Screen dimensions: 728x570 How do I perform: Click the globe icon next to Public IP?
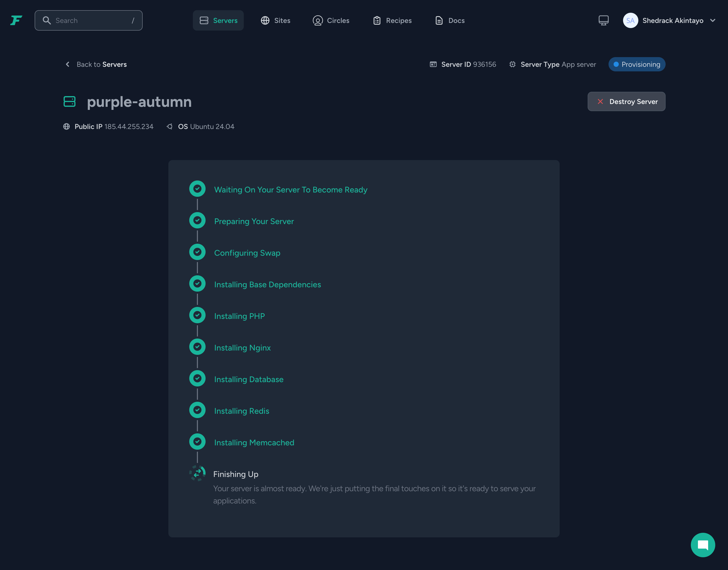click(66, 126)
